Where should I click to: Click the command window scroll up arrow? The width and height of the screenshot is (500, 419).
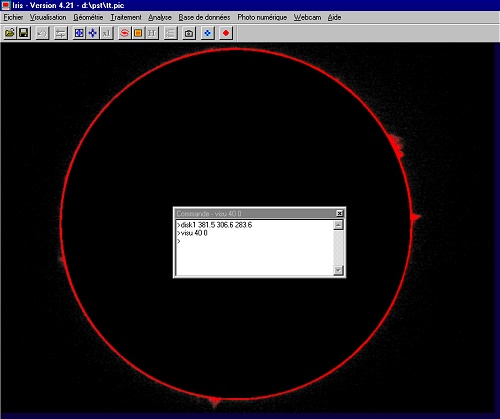[338, 225]
